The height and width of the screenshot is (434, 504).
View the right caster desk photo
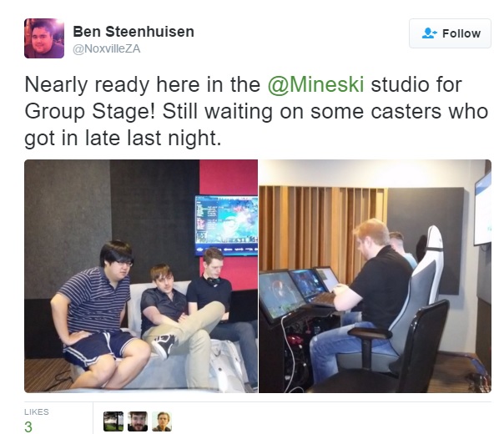point(375,275)
